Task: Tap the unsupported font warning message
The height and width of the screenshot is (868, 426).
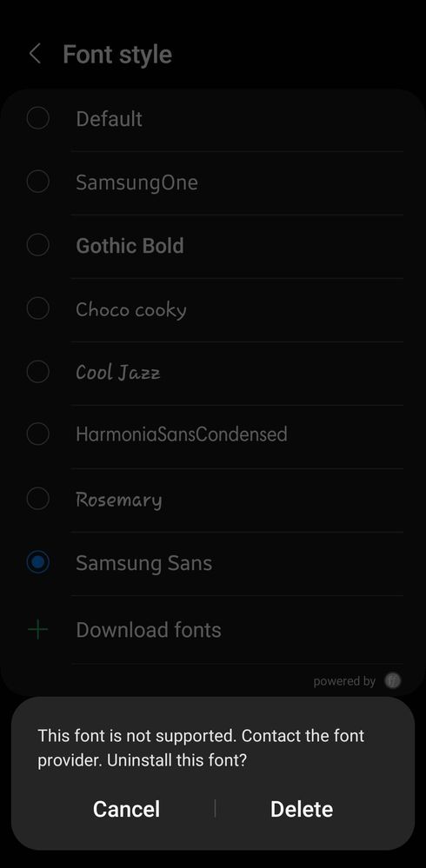Action: tap(201, 748)
